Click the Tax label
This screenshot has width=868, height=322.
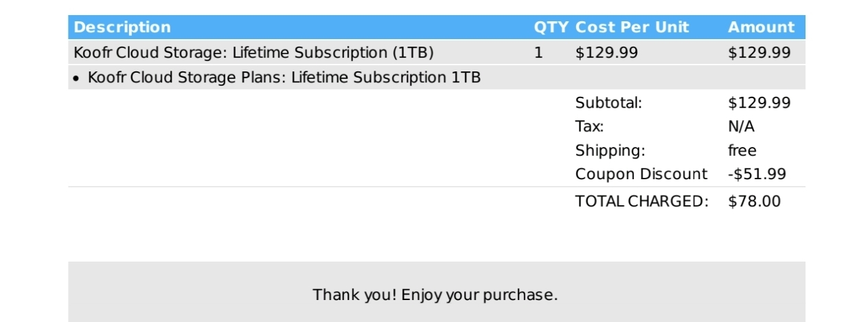pos(589,126)
